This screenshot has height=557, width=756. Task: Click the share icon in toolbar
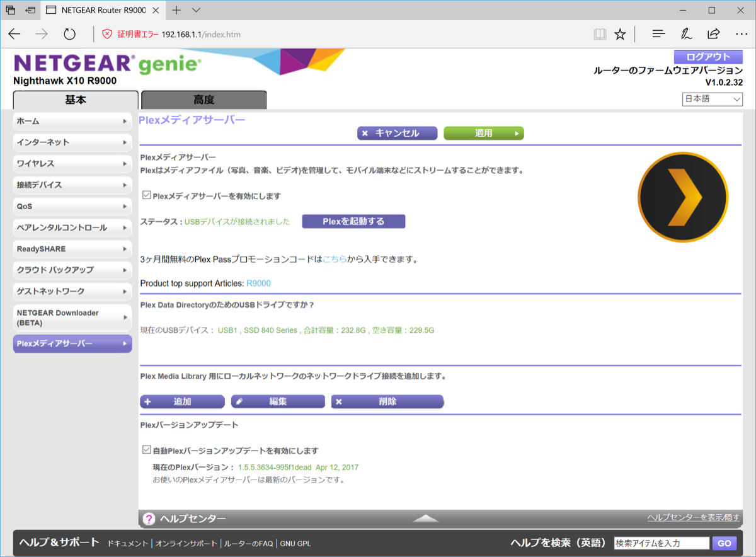click(x=714, y=34)
